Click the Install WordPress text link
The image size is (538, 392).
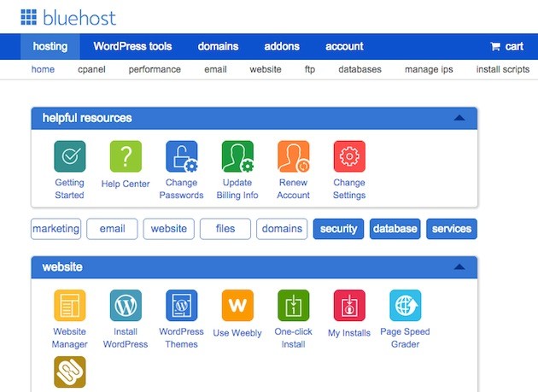pos(126,337)
